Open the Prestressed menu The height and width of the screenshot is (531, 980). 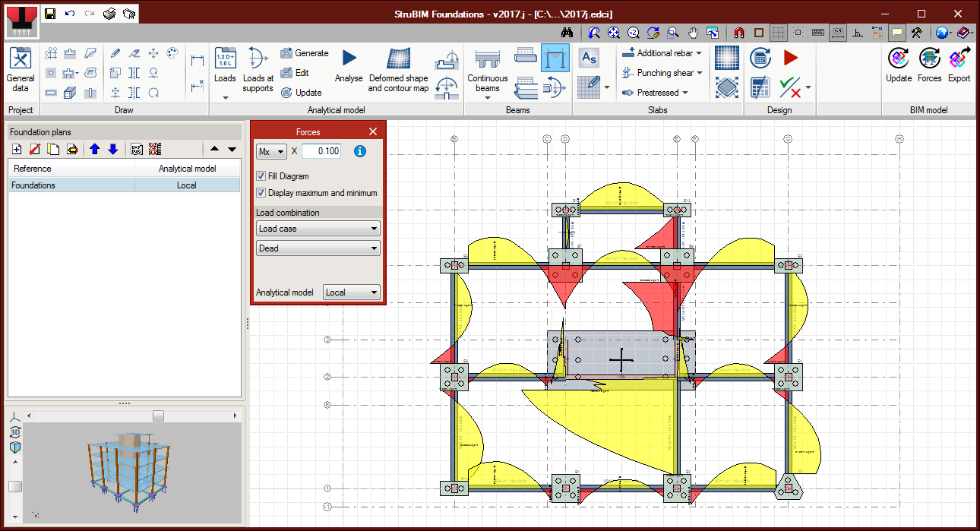[x=657, y=93]
